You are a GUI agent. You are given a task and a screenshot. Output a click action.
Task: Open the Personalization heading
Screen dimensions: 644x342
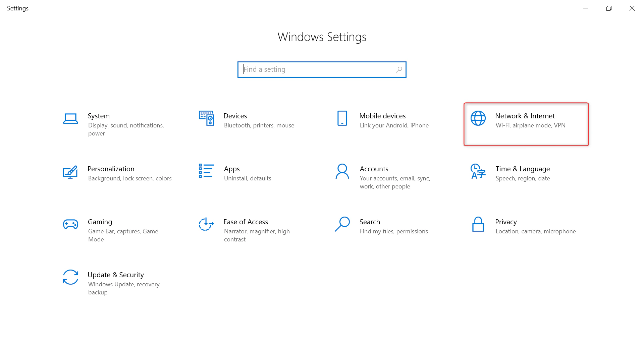111,169
